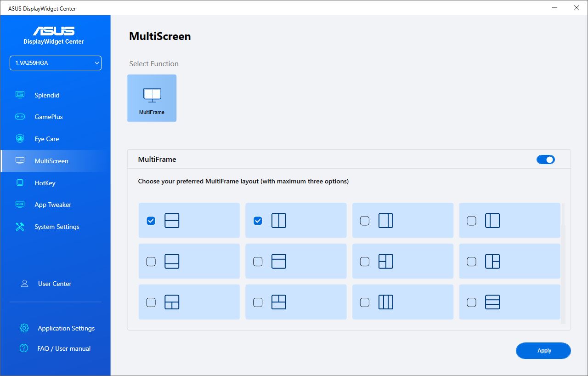Open the 1.VA259HGA monitor dropdown

pyautogui.click(x=56, y=63)
